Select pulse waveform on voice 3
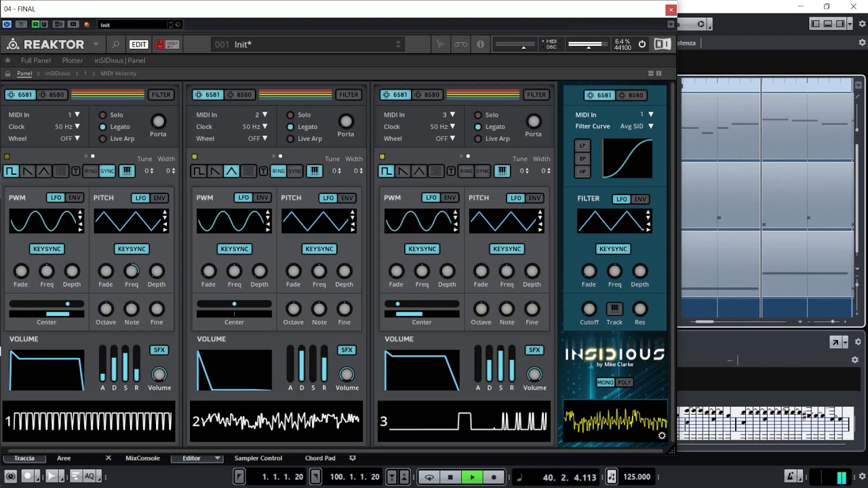This screenshot has width=868, height=488. [x=386, y=171]
